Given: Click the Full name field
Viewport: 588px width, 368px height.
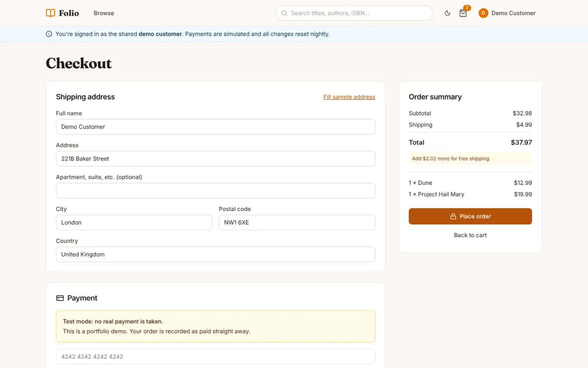Looking at the screenshot, I should [x=215, y=127].
